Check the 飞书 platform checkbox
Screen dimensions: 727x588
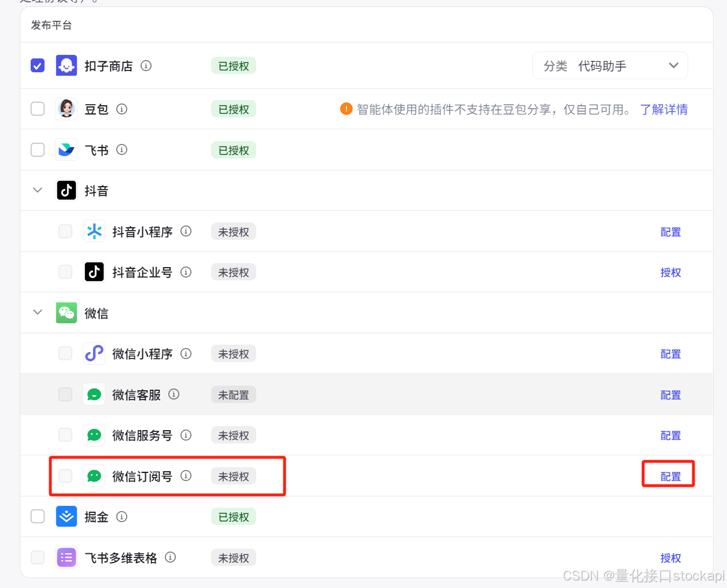click(38, 150)
